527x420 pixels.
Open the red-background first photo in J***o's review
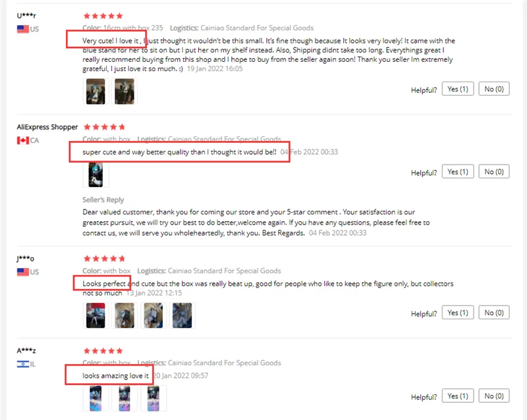96,315
